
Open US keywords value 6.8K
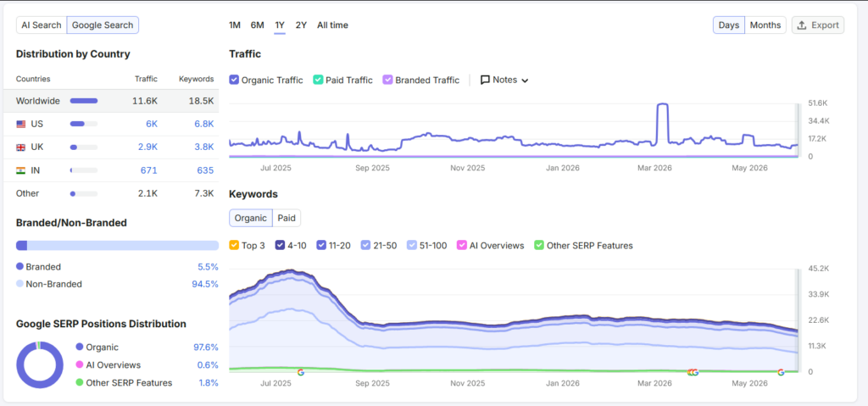(203, 124)
